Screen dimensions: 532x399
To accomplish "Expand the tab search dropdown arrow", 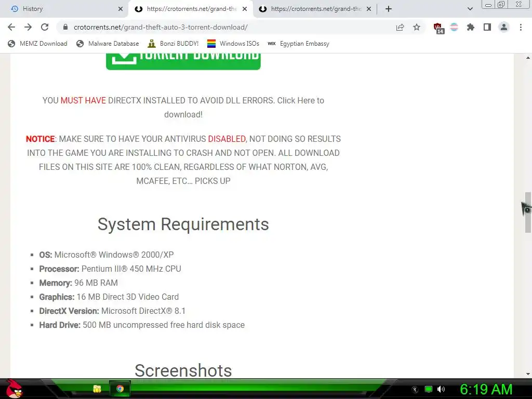I will [x=470, y=9].
